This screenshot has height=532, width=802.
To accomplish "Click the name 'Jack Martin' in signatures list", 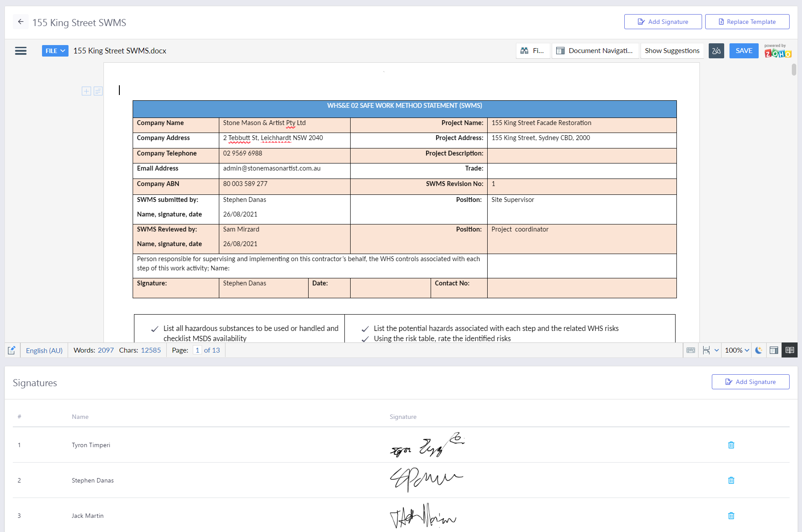I will coord(88,516).
